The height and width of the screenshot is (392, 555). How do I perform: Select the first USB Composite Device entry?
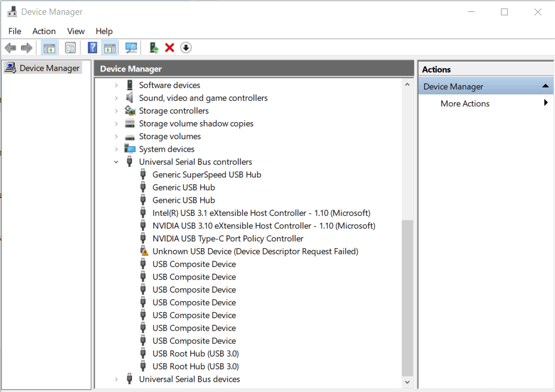(194, 264)
